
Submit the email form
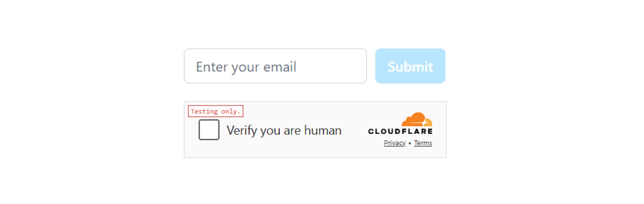pyautogui.click(x=410, y=66)
